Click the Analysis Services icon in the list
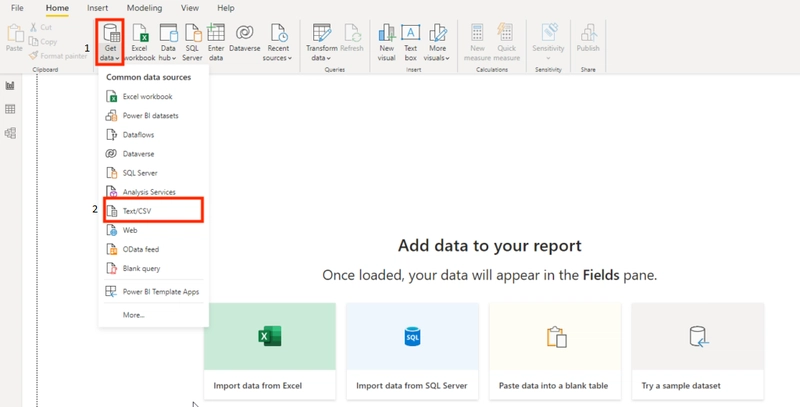Image resolution: width=800 pixels, height=407 pixels. pos(111,192)
